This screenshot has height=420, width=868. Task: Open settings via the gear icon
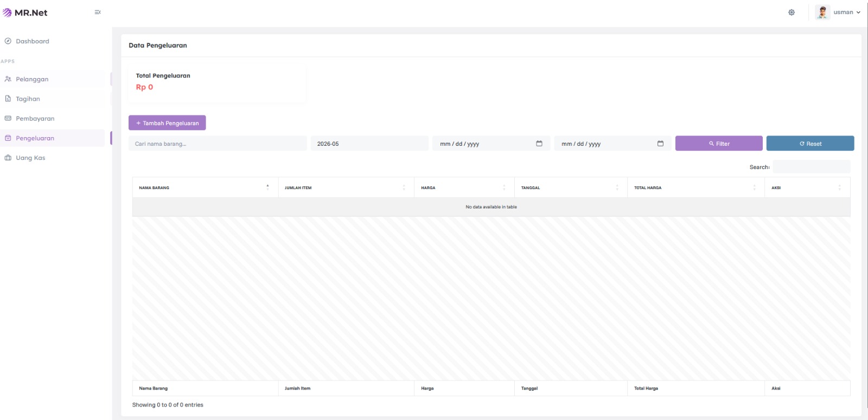[792, 12]
